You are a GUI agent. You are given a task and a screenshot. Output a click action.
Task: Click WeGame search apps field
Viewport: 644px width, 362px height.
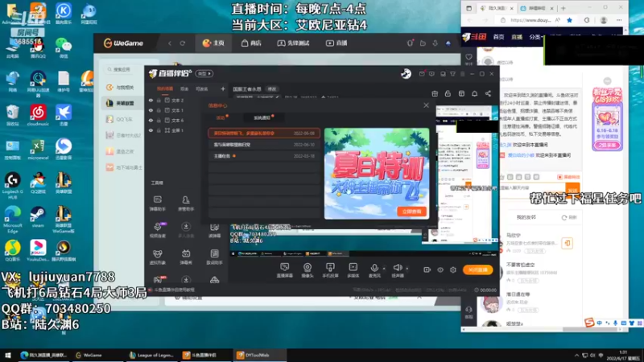123,69
